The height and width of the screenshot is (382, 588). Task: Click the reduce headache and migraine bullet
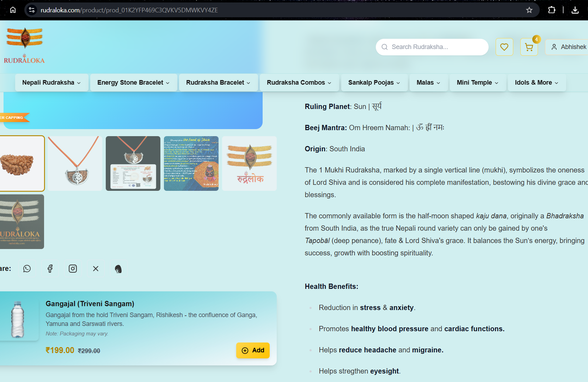tap(381, 350)
